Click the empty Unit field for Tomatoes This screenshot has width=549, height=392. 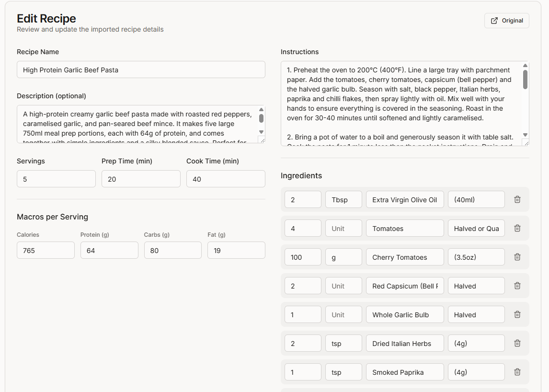click(343, 229)
